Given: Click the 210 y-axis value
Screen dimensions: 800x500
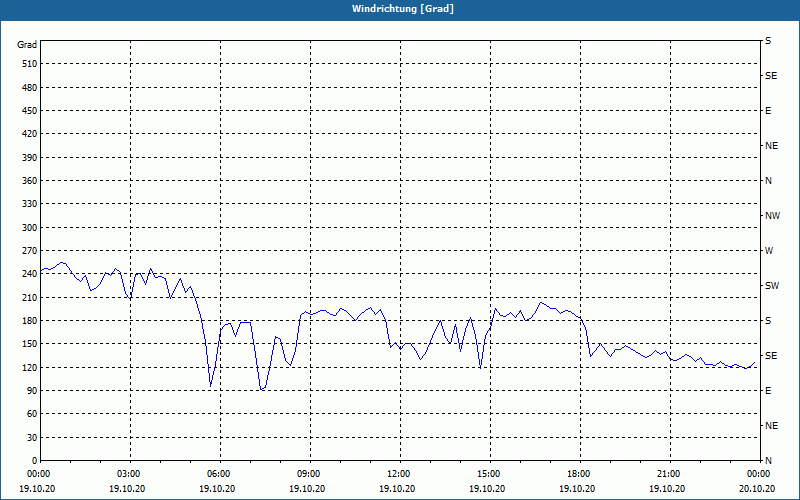Looking at the screenshot, I should pos(29,297).
